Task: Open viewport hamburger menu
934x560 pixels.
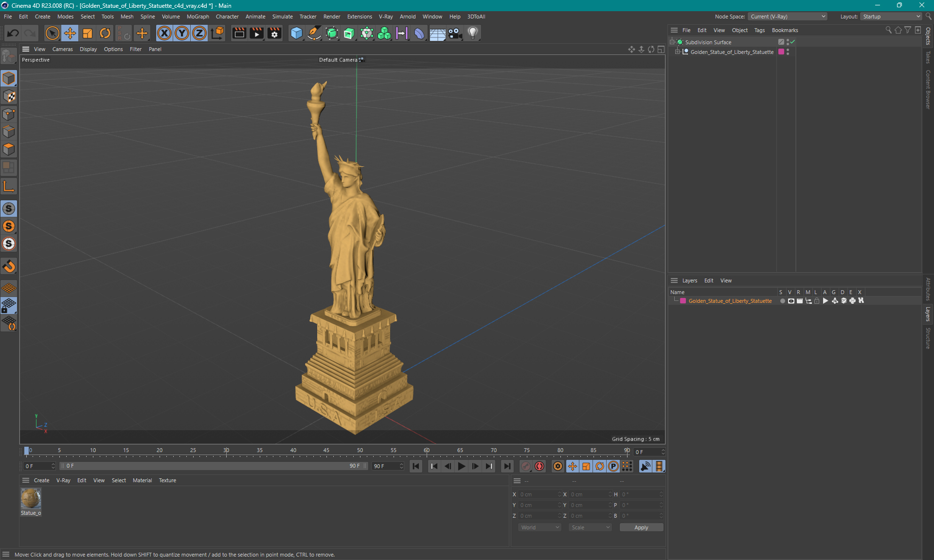Action: [26, 49]
